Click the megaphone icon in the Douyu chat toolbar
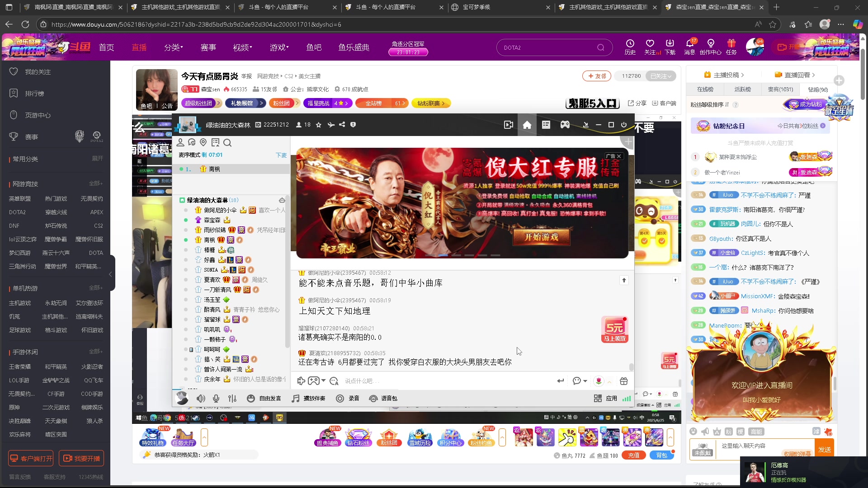 [x=705, y=432]
